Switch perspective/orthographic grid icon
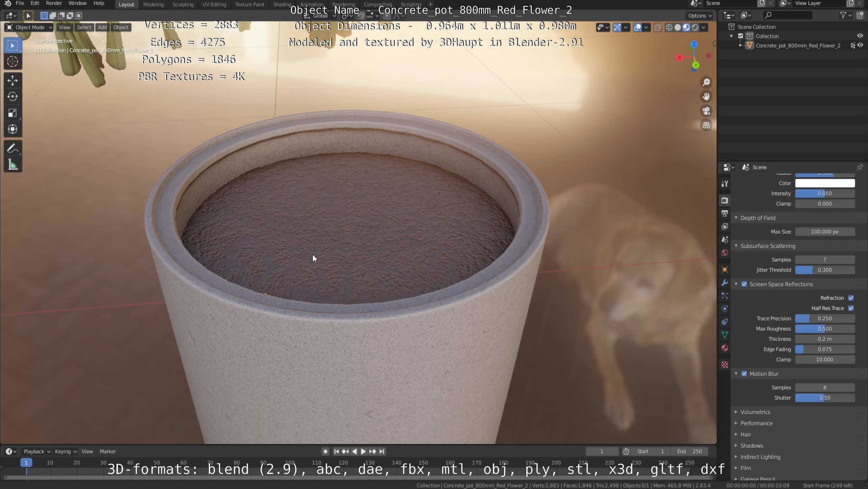Image resolution: width=868 pixels, height=489 pixels. (706, 125)
